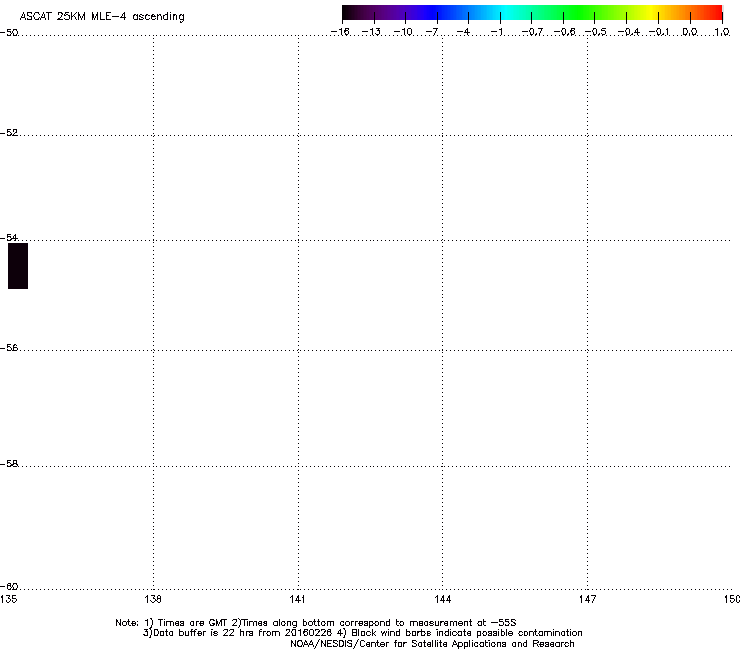Click the 144 longitude label
The height and width of the screenshot is (650, 740).
pyautogui.click(x=442, y=599)
